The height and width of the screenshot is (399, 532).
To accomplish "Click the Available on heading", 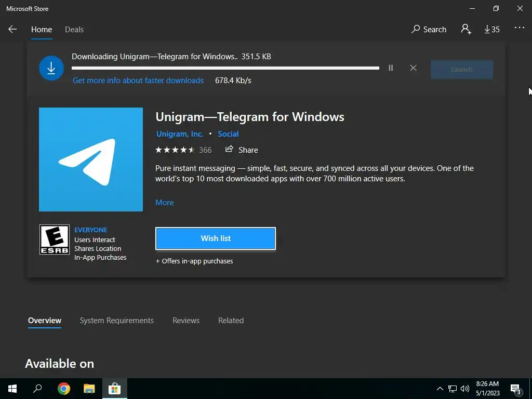I will pos(59,364).
